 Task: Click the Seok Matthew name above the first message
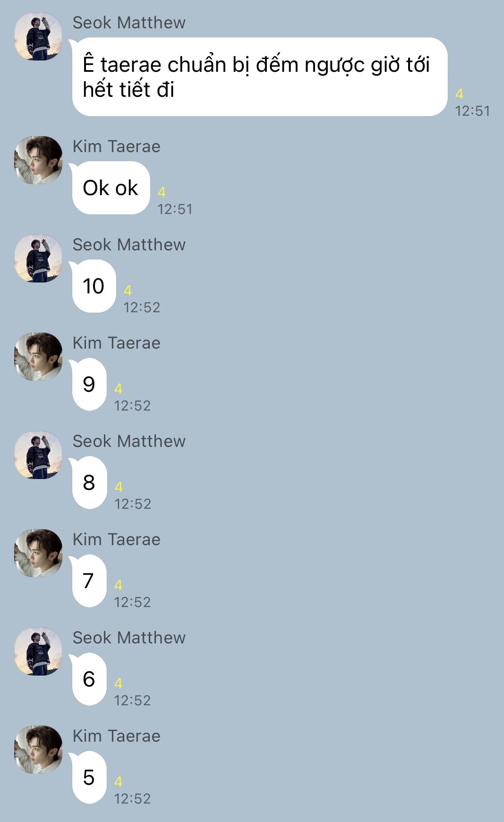click(x=129, y=23)
